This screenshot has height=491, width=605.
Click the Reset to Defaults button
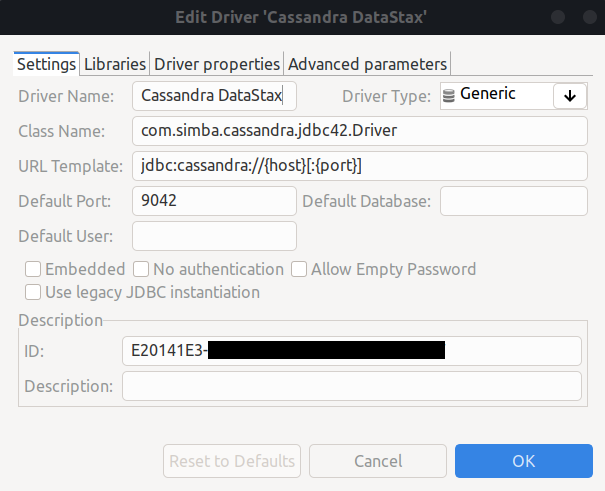pyautogui.click(x=232, y=461)
